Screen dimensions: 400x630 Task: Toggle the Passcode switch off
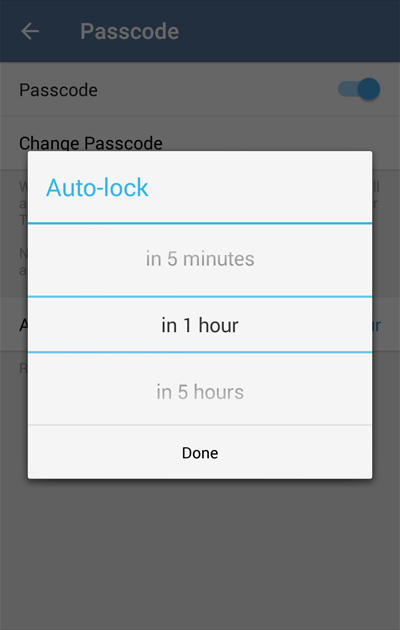pyautogui.click(x=359, y=89)
